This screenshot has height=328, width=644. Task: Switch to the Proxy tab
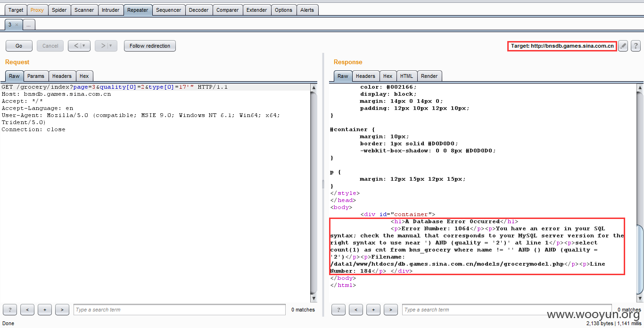click(x=37, y=10)
